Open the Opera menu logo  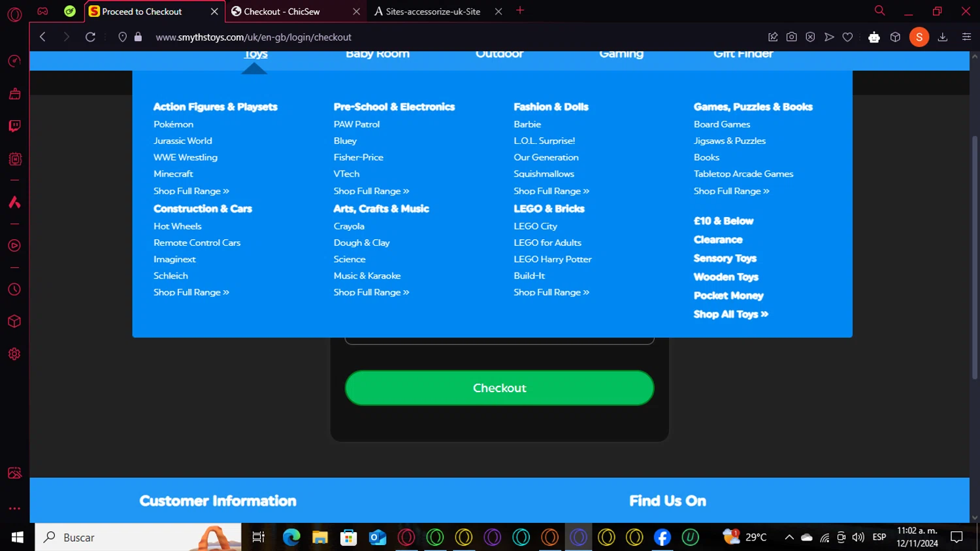tap(14, 14)
